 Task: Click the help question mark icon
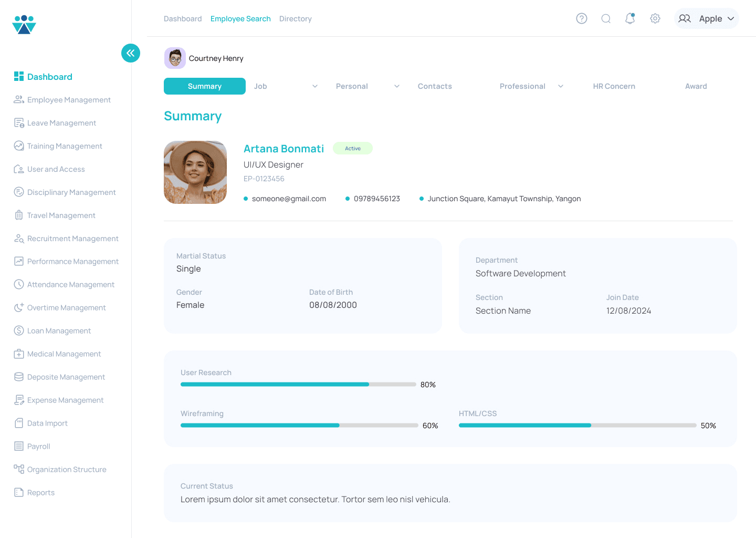click(581, 18)
